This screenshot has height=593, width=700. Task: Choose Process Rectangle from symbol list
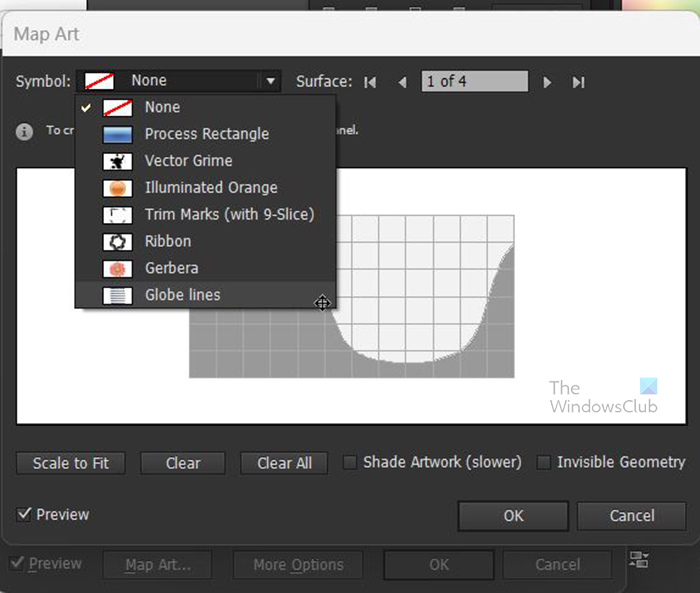(206, 134)
